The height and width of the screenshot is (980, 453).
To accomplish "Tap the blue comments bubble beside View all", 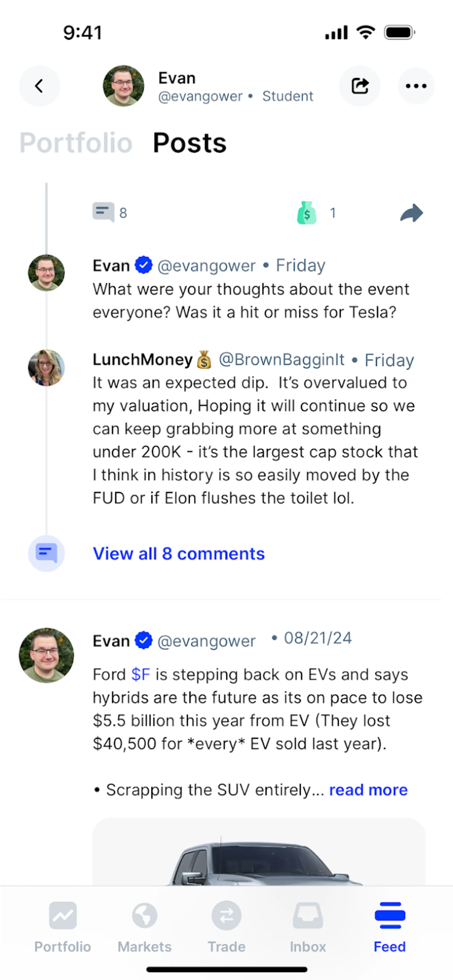I will pos(46,553).
